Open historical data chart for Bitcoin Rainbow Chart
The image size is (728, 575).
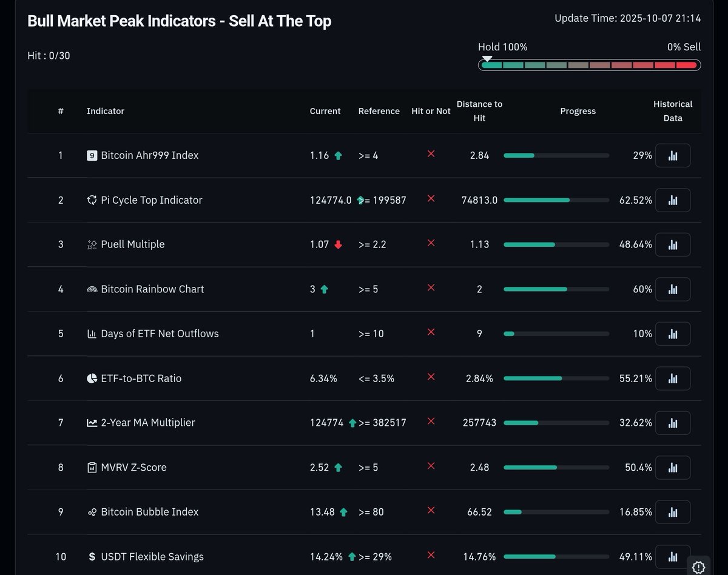[x=673, y=289]
